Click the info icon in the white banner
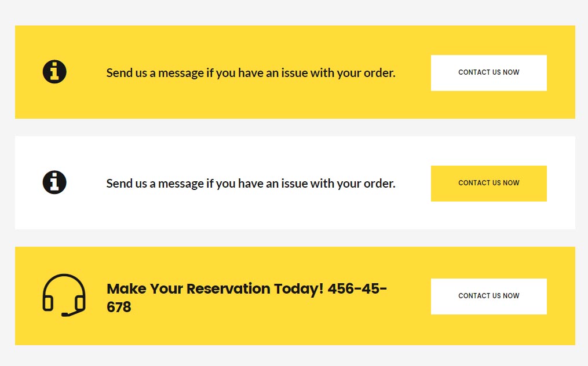Screen dimensions: 588x366 point(54,182)
